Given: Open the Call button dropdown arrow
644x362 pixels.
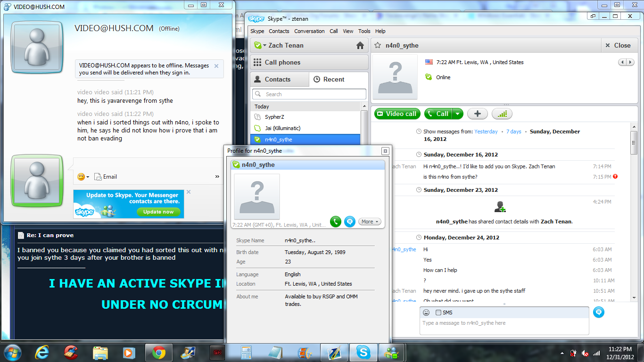Looking at the screenshot, I should tap(458, 114).
